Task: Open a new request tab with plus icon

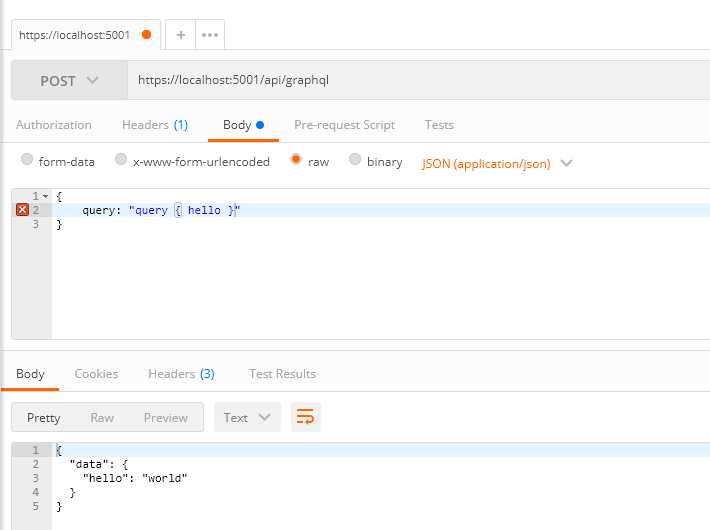Action: click(x=181, y=35)
